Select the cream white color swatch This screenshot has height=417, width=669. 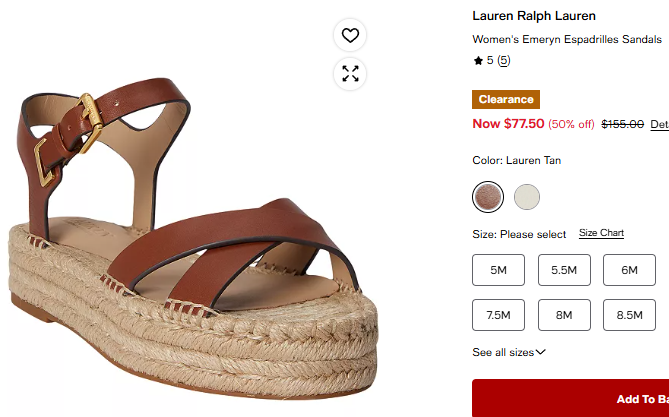526,197
